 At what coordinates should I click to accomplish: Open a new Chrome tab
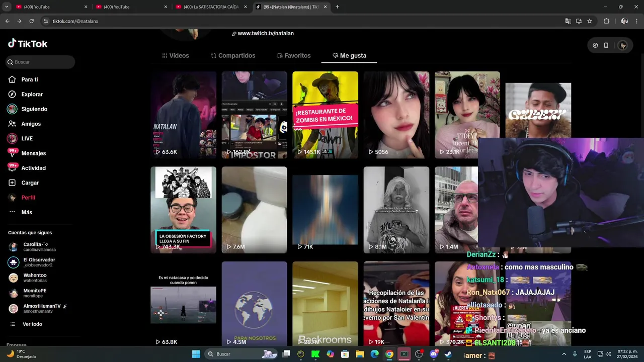pos(337,7)
